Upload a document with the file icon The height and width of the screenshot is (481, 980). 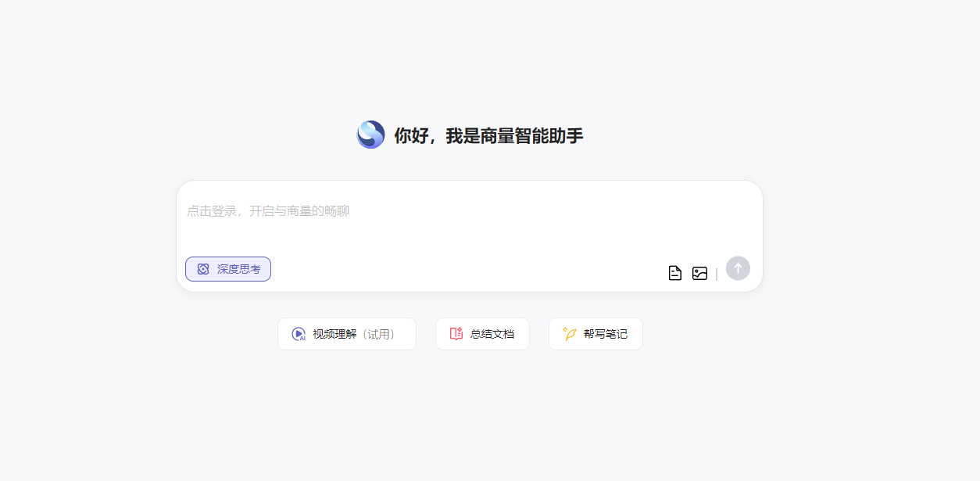coord(675,273)
